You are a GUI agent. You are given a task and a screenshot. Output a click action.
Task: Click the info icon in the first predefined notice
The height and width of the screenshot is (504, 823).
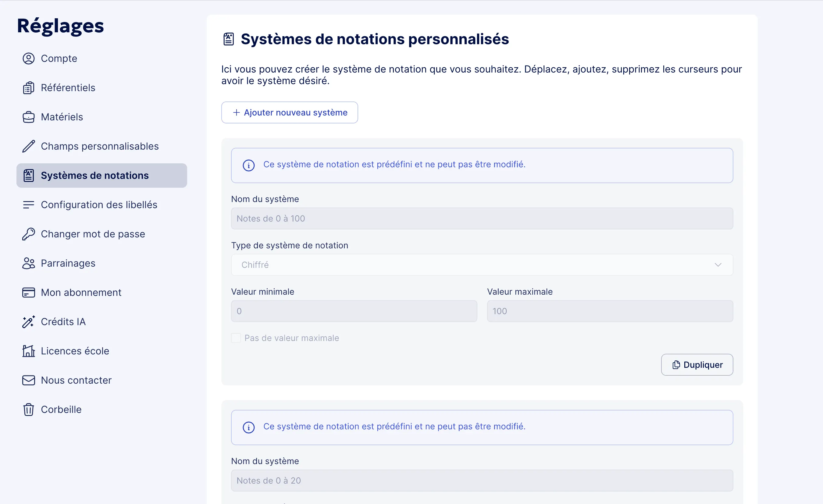pyautogui.click(x=248, y=165)
